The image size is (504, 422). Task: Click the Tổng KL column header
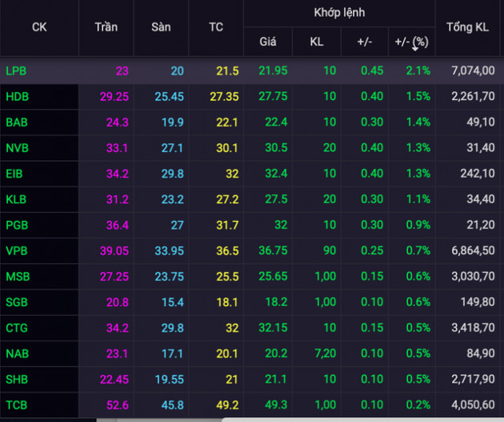[468, 27]
